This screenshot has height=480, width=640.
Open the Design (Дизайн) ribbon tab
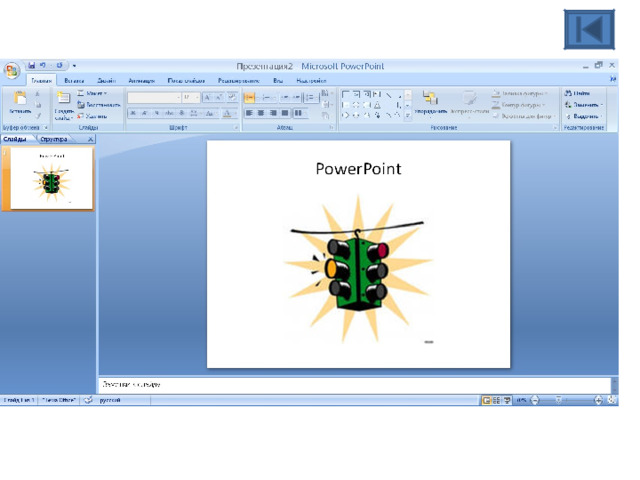tap(107, 81)
